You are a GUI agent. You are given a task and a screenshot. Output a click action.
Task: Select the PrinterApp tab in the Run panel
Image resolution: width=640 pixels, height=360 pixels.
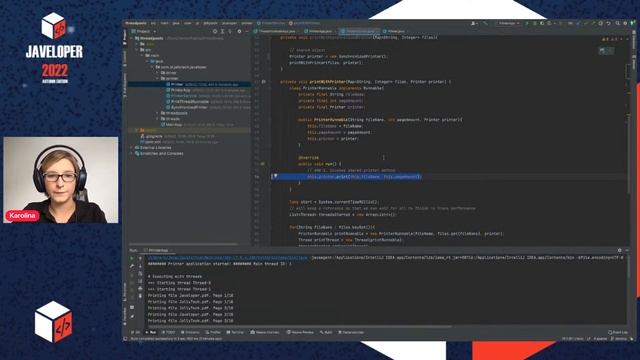158,250
